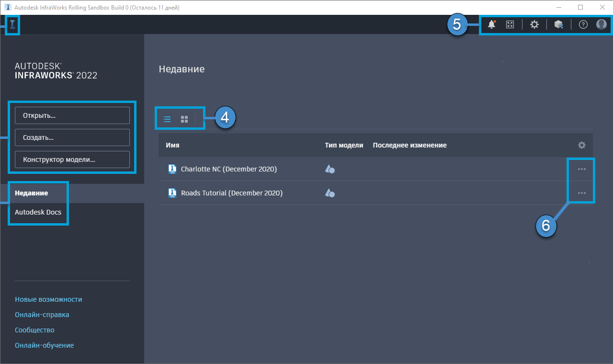Click the Открыть... button
Image resolution: width=613 pixels, height=364 pixels.
tap(72, 115)
